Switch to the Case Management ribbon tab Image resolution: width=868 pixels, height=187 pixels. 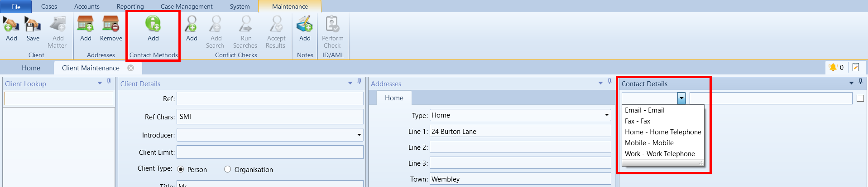(187, 6)
